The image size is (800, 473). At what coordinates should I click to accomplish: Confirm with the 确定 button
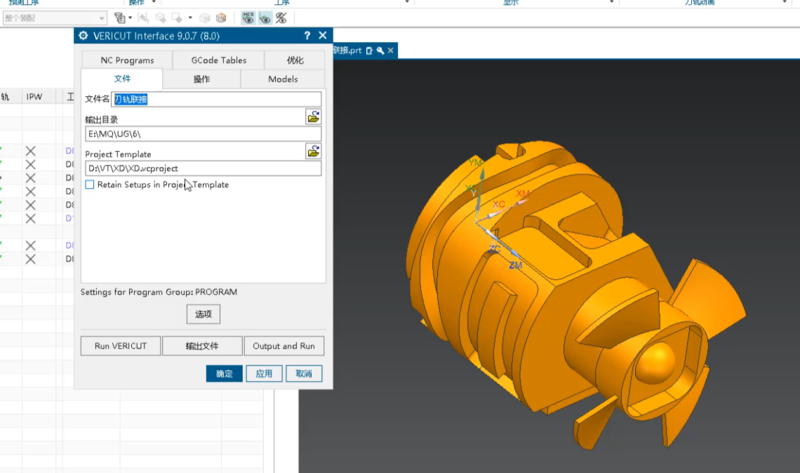coord(224,374)
